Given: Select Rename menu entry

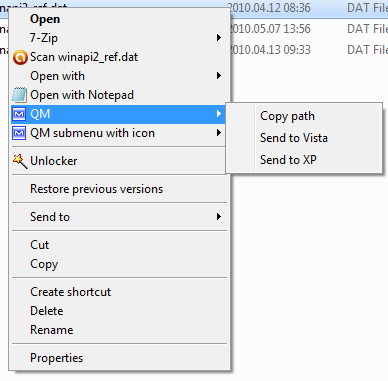Looking at the screenshot, I should (x=52, y=330).
